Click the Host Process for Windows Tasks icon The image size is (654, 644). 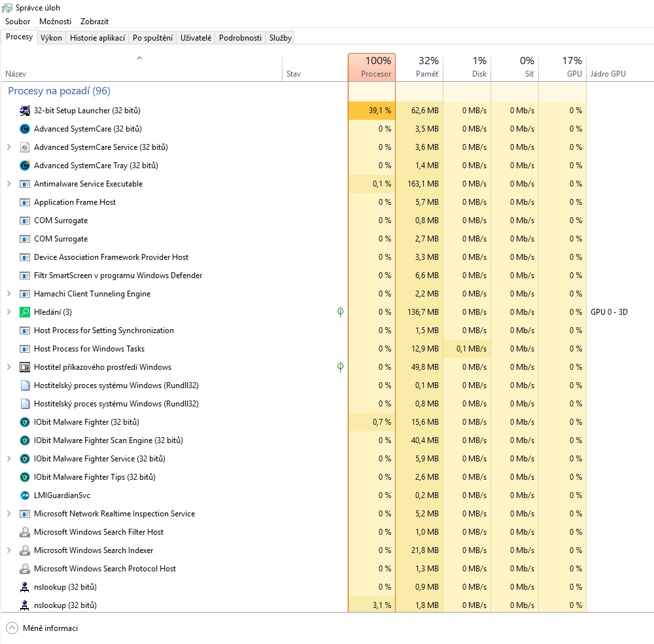pyautogui.click(x=25, y=349)
